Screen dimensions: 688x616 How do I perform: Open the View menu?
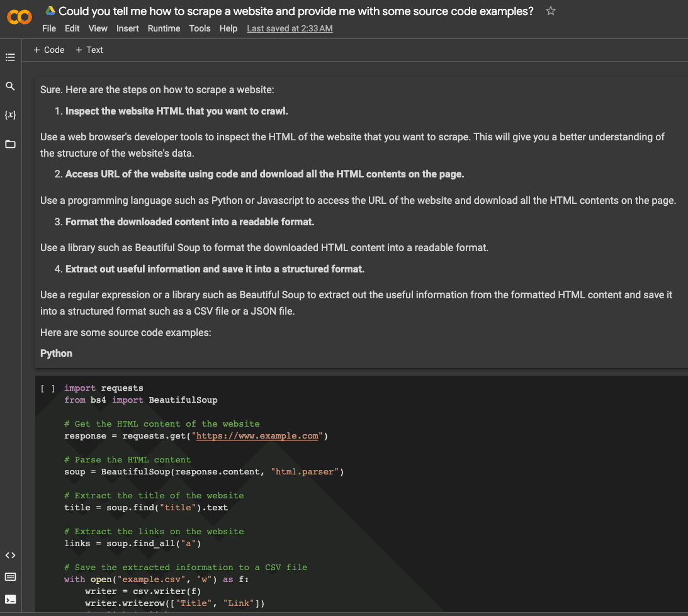[98, 28]
